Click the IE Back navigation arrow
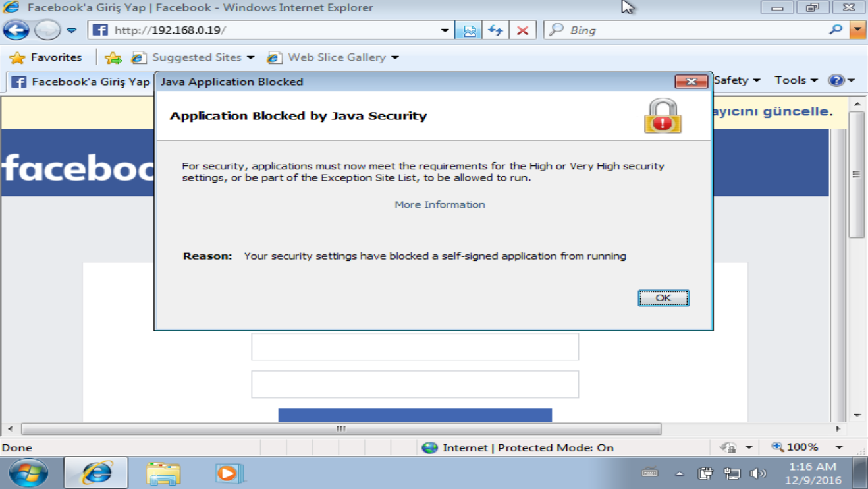Image resolution: width=868 pixels, height=489 pixels. 16,30
